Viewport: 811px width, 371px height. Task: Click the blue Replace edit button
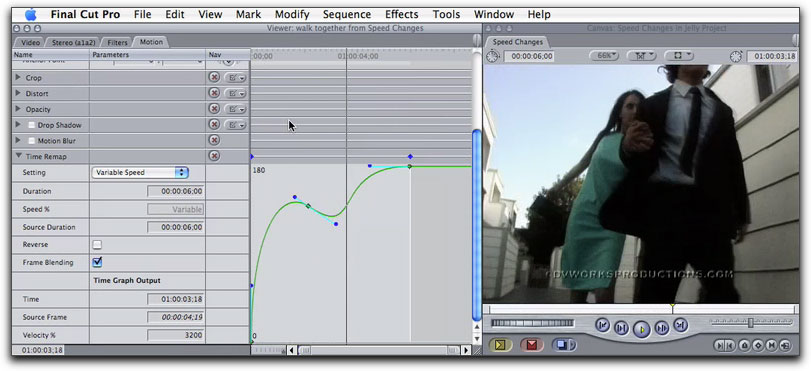click(564, 345)
